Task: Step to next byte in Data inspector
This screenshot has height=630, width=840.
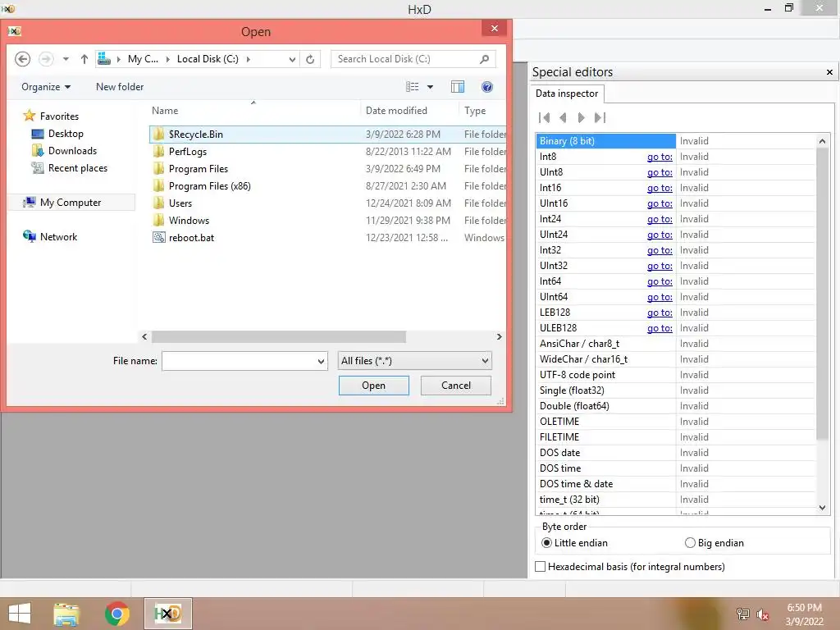Action: point(582,117)
